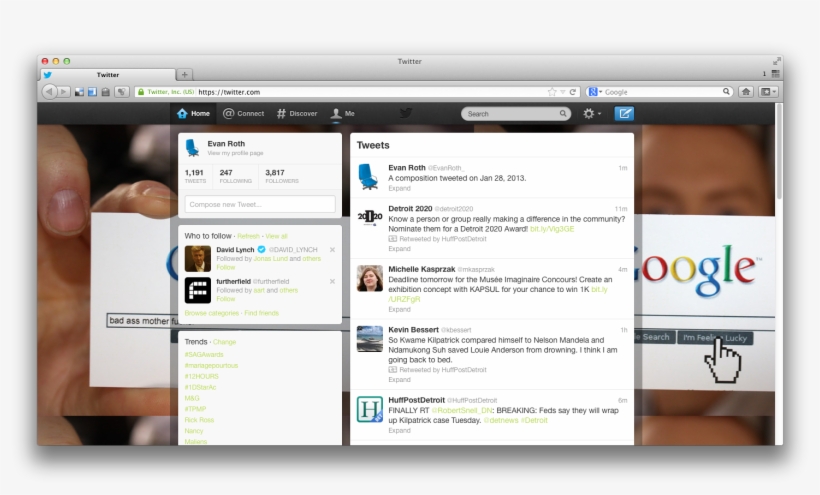Follow furtherfield

(225, 299)
